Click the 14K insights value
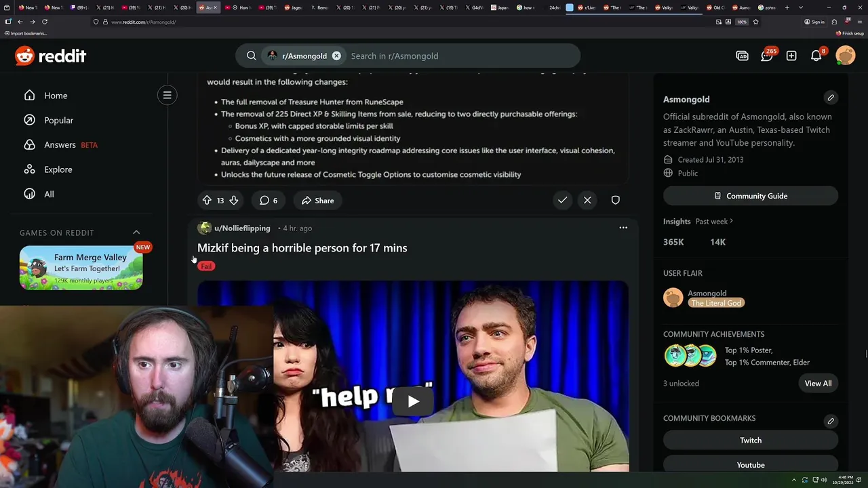This screenshot has width=868, height=488. pos(717,242)
